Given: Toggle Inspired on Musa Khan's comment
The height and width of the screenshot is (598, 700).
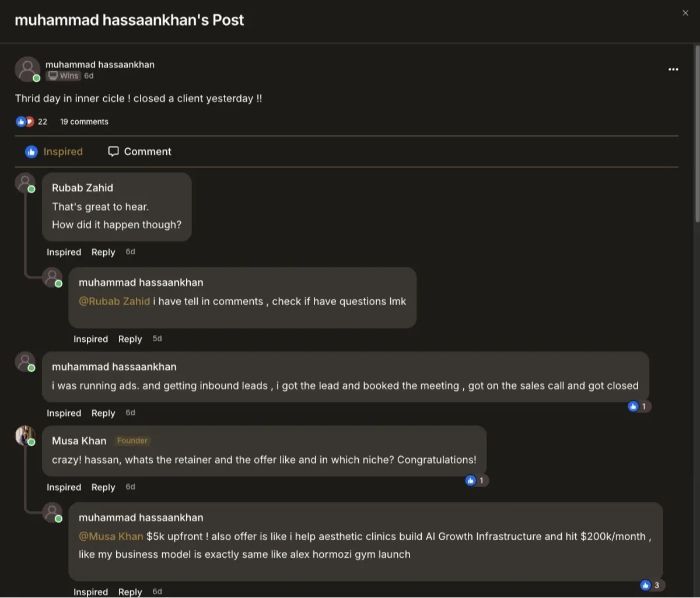Looking at the screenshot, I should pyautogui.click(x=64, y=487).
